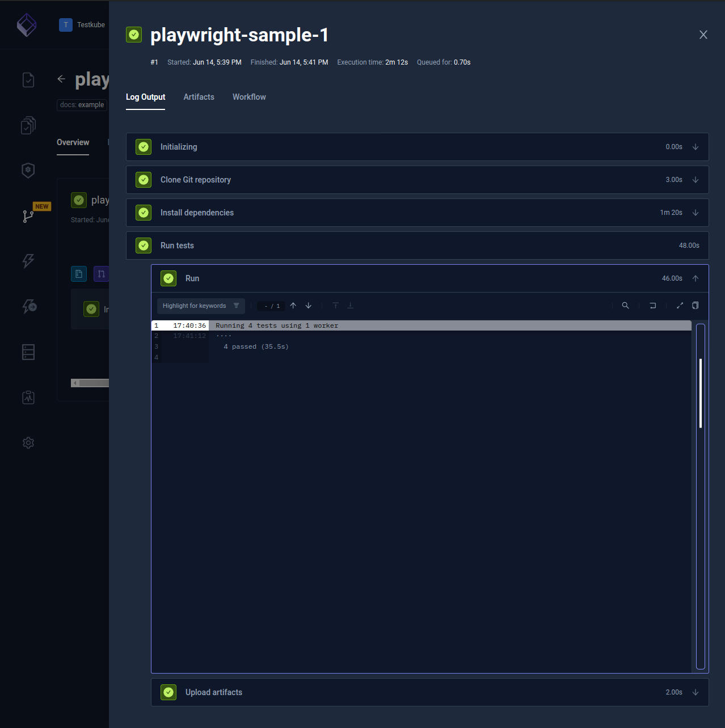Switch to the Artifacts tab

199,97
